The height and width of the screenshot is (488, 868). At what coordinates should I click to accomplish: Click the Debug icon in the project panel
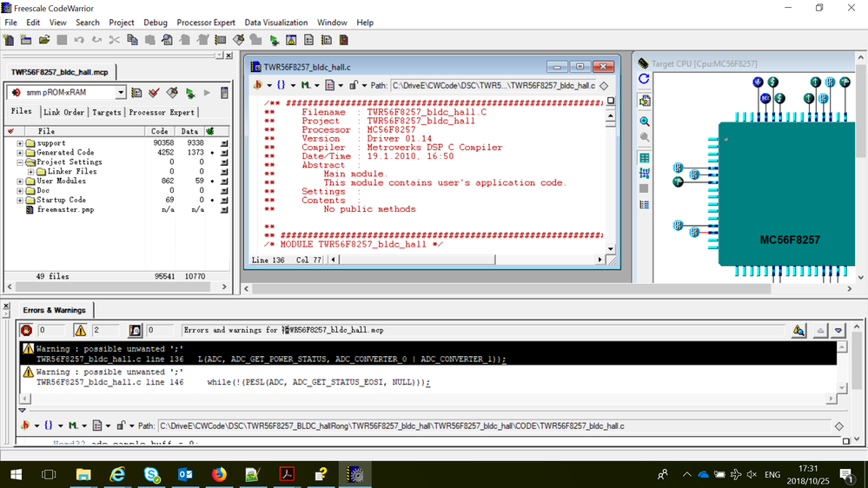click(190, 93)
